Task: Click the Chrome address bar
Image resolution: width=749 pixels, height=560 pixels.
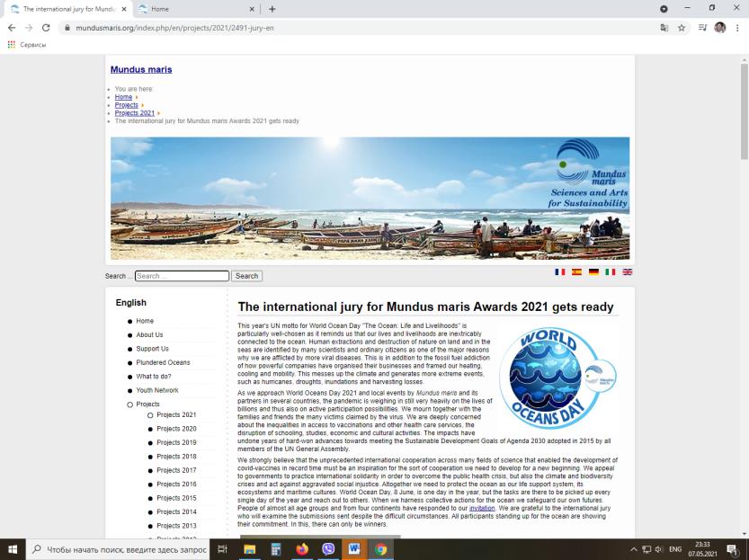Action: click(x=358, y=28)
